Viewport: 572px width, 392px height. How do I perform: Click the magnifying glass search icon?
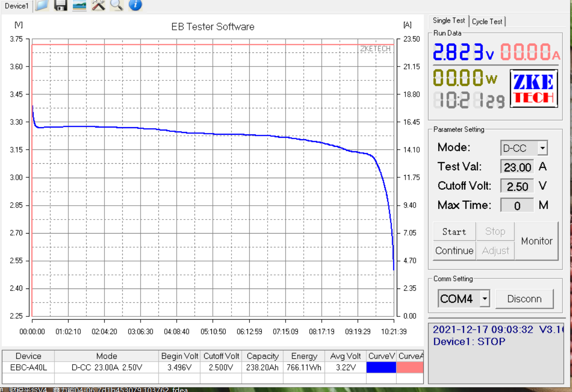[x=117, y=5]
